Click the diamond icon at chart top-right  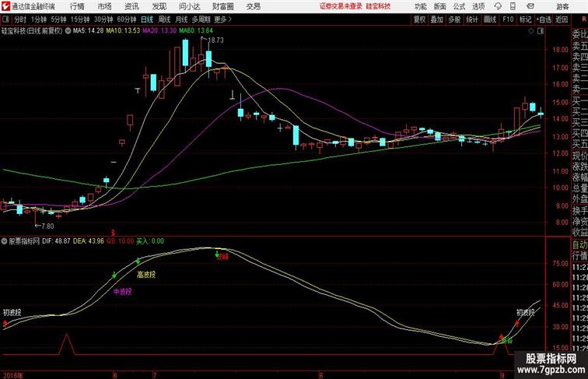tap(530, 31)
